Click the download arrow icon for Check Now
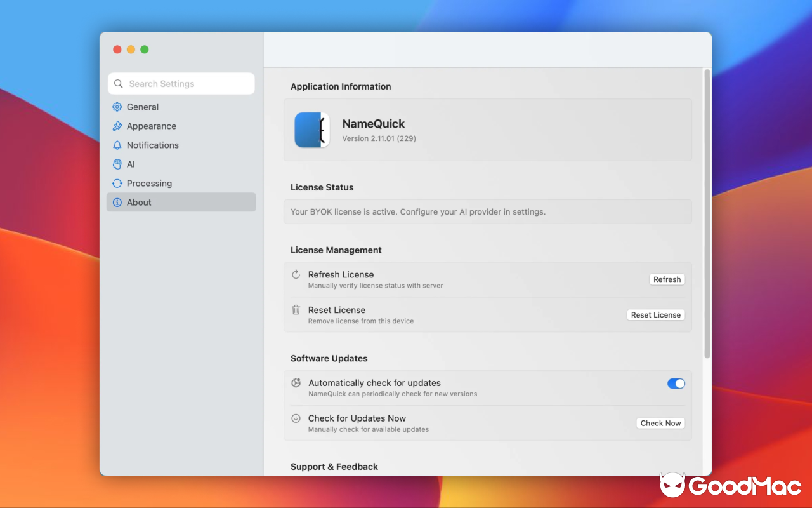The width and height of the screenshot is (812, 508). pyautogui.click(x=296, y=418)
